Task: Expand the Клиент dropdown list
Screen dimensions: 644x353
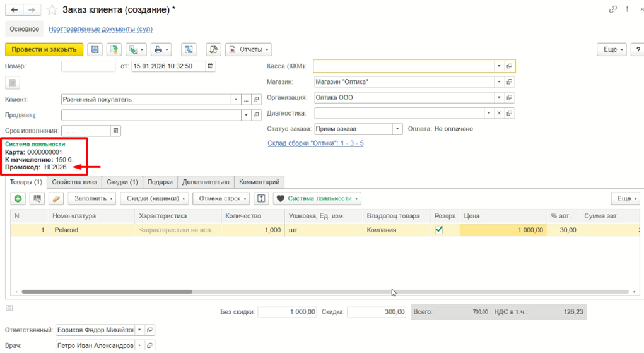Action: [x=236, y=100]
